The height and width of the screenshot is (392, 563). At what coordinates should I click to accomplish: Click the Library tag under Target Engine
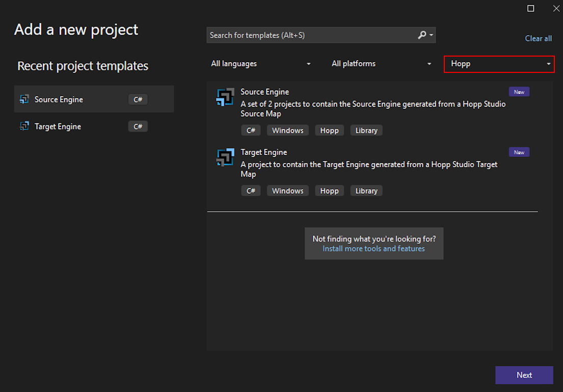(x=366, y=191)
